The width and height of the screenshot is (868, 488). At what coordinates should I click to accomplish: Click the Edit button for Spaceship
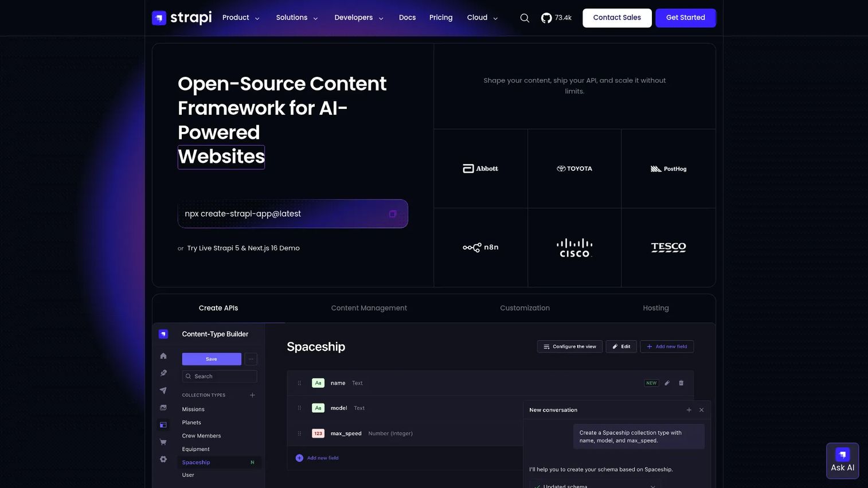click(x=621, y=346)
